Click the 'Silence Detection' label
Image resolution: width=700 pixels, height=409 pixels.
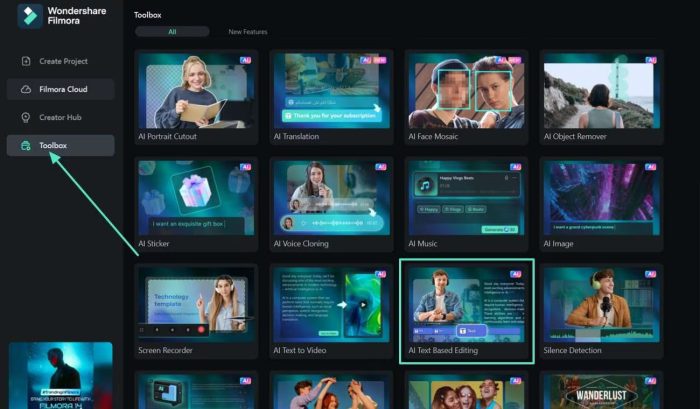coord(572,351)
